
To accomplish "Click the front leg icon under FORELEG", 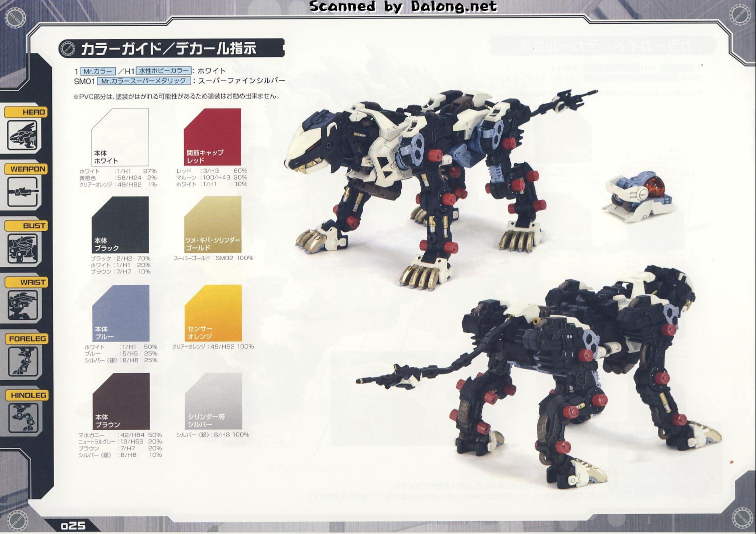I will coord(23,361).
